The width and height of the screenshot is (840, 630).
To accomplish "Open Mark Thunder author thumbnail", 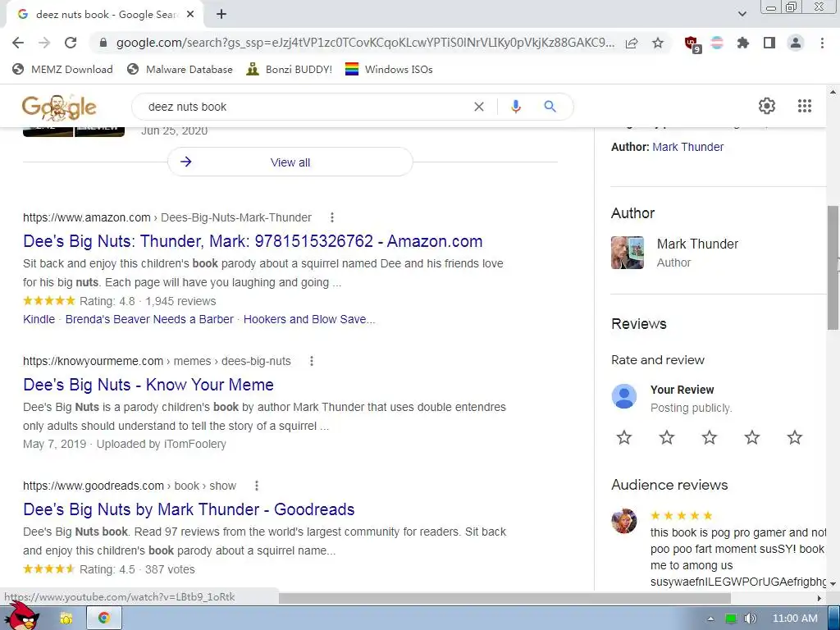I will point(628,253).
